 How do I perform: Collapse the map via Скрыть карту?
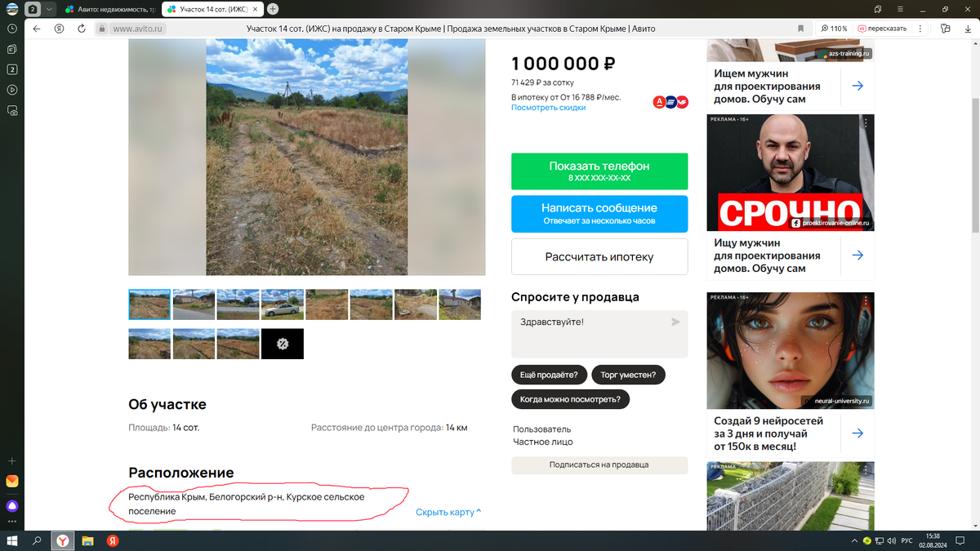[448, 512]
